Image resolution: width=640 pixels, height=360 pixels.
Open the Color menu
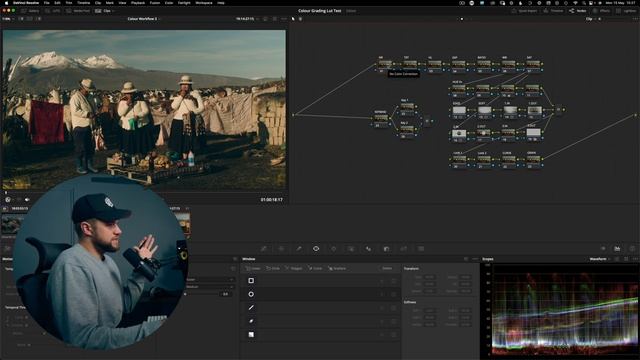169,3
